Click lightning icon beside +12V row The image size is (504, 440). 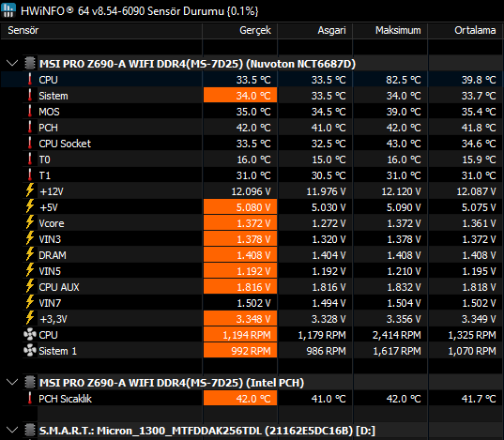pyautogui.click(x=30, y=190)
